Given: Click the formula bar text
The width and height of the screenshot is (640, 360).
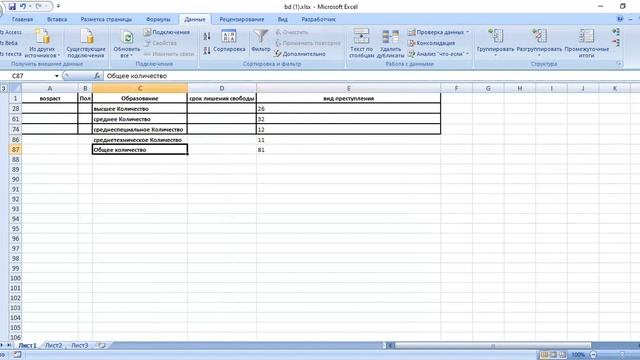Looking at the screenshot, I should [x=137, y=76].
